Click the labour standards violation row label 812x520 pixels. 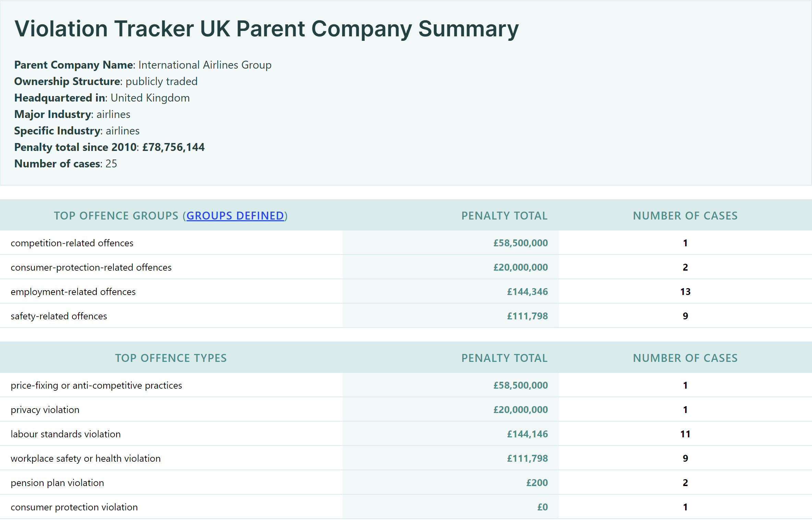point(65,434)
